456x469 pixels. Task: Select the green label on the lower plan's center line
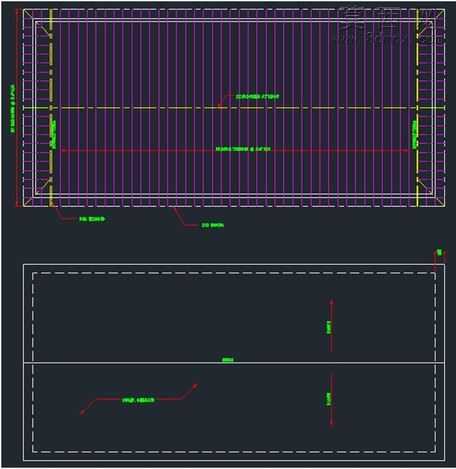pyautogui.click(x=228, y=360)
